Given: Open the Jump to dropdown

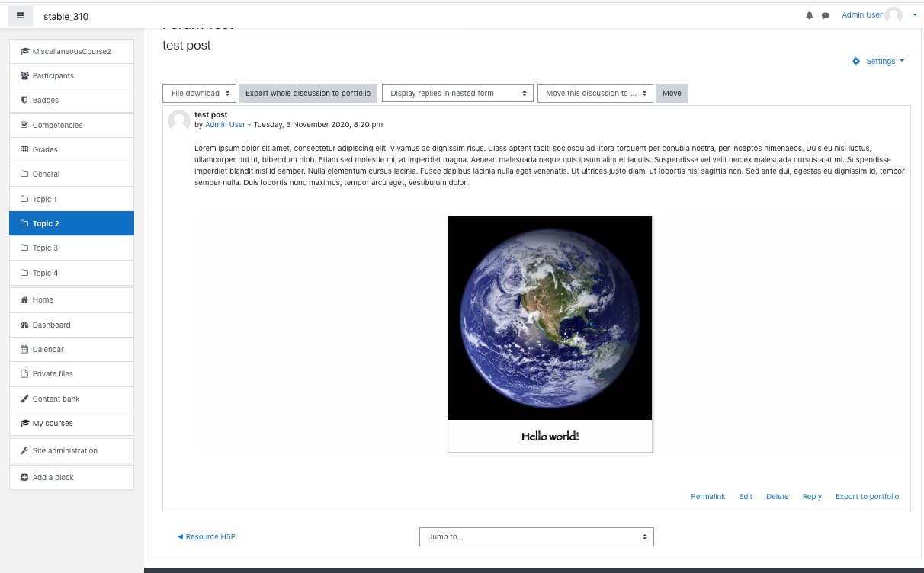Looking at the screenshot, I should [537, 536].
